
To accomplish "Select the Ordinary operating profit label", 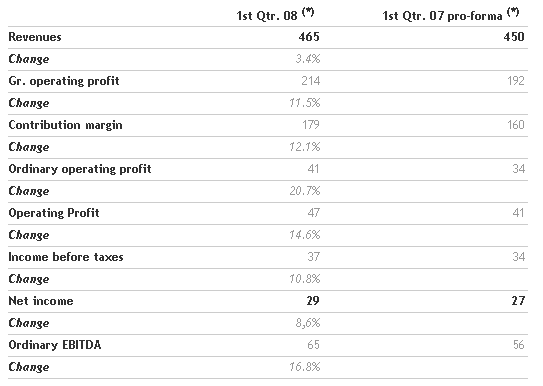I will click(80, 169).
